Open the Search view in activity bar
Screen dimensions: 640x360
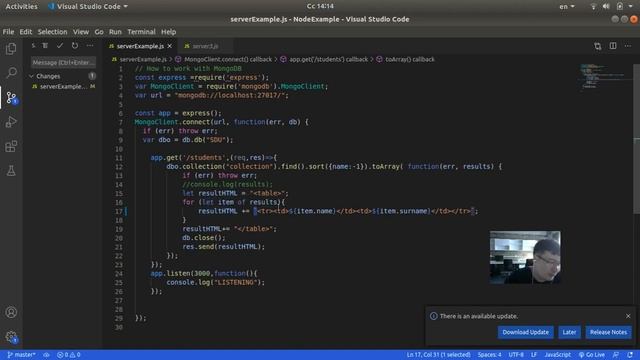click(11, 73)
